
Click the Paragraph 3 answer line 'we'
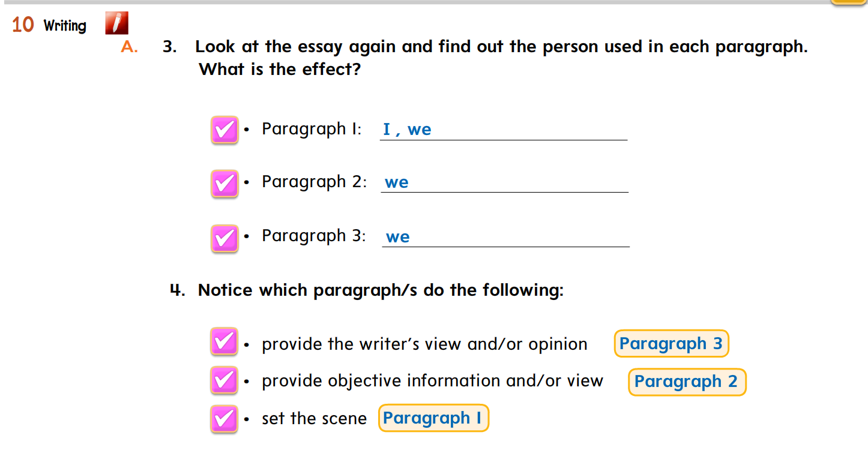point(506,237)
